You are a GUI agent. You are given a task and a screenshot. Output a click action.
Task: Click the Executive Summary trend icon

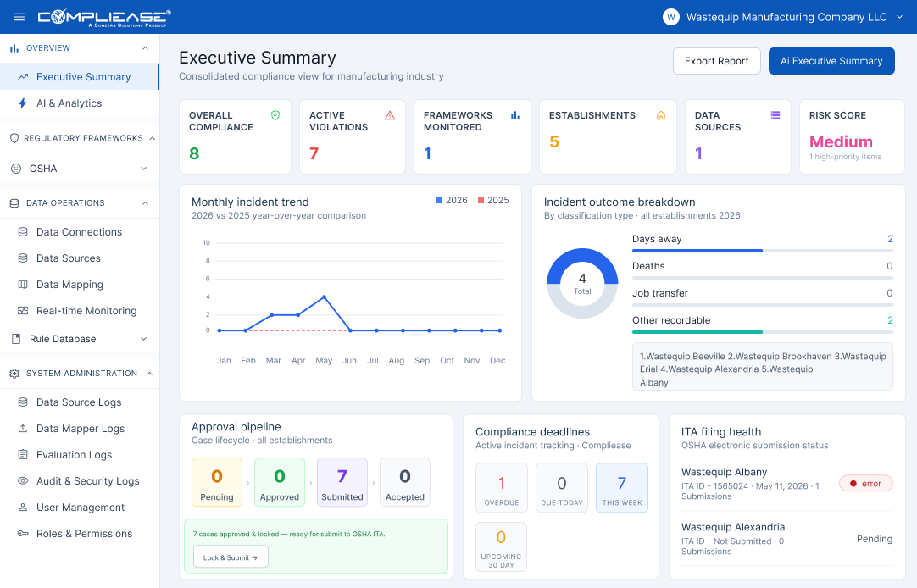pos(23,76)
